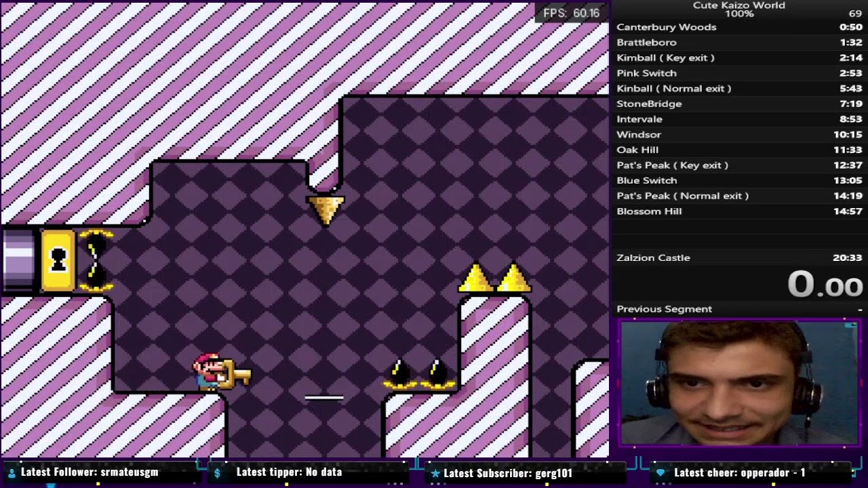The height and width of the screenshot is (488, 868).
Task: Click the cheer gem icon in bottom bar
Action: click(x=661, y=473)
